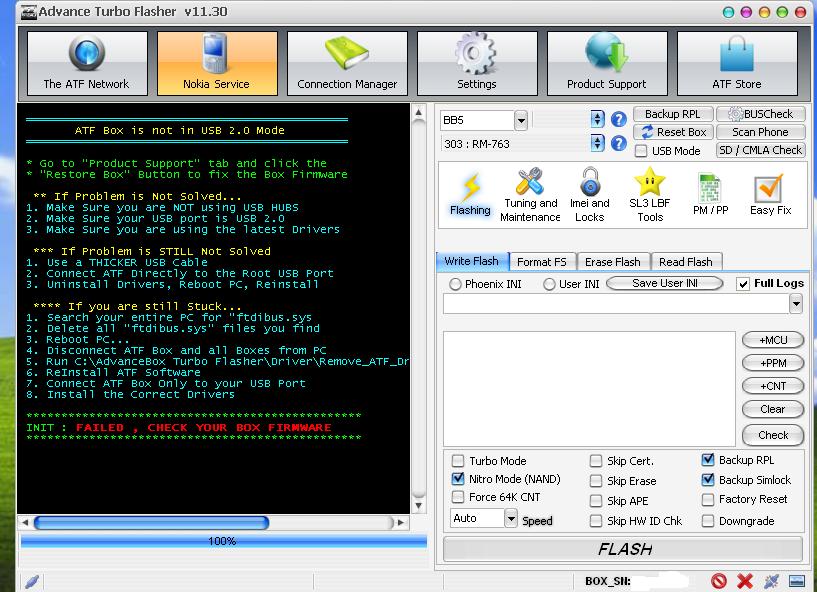Click the feather icon in the status bar
The width and height of the screenshot is (817, 592).
pyautogui.click(x=32, y=581)
